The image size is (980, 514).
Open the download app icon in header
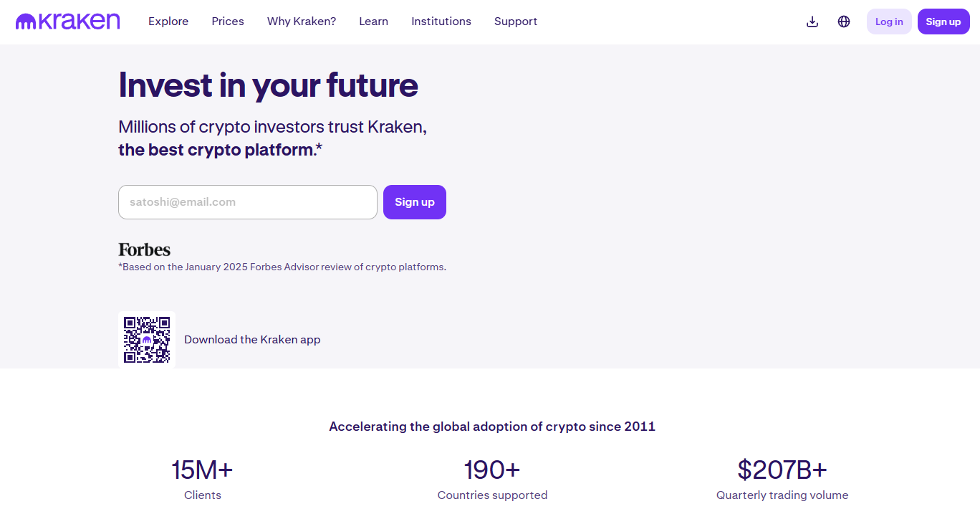point(812,22)
